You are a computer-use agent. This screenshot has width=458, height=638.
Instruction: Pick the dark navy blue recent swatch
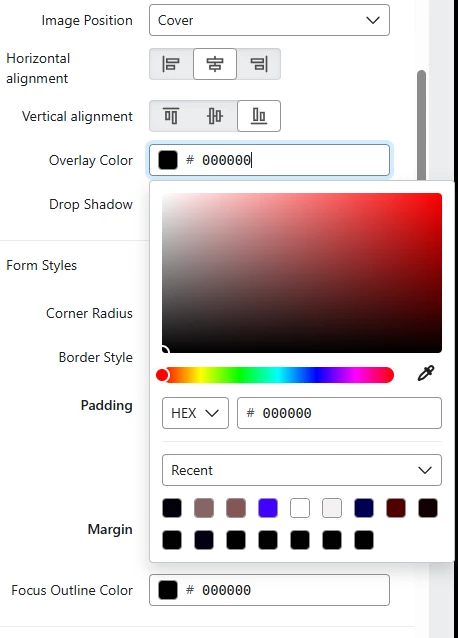click(364, 508)
